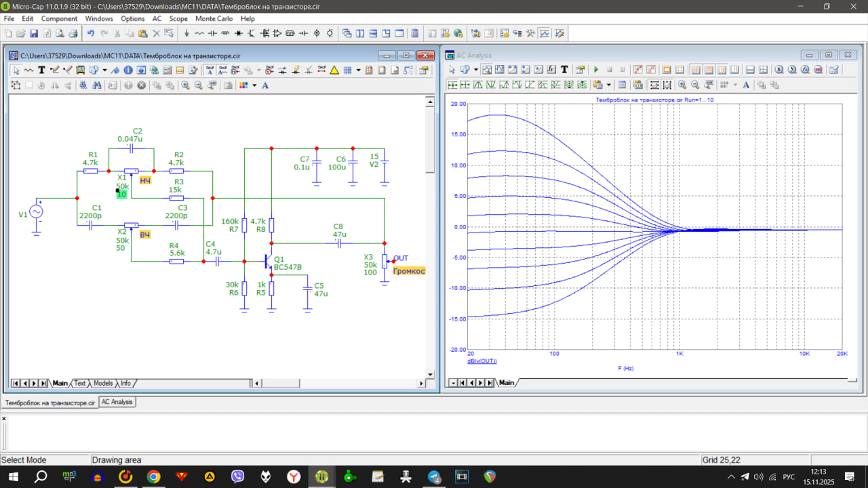This screenshot has height=488, width=868.
Task: Expand the dropdown next to AC window help icon
Action: pyautogui.click(x=475, y=70)
